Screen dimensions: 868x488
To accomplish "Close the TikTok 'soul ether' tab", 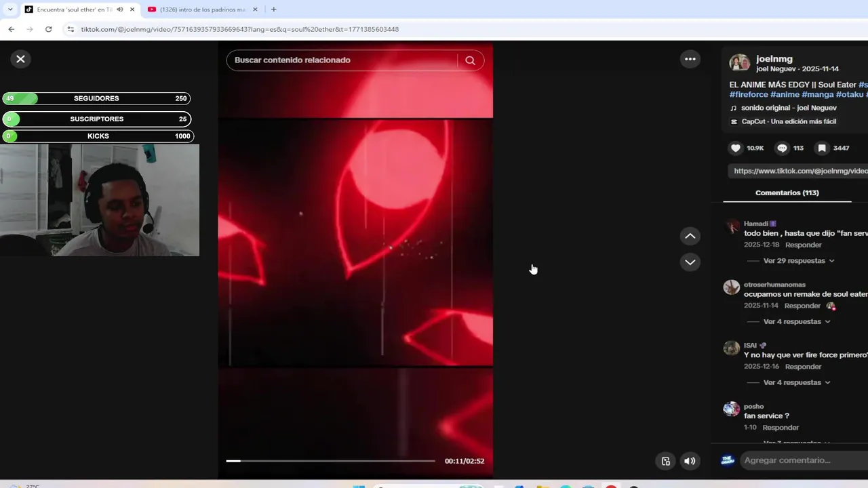I will (132, 9).
